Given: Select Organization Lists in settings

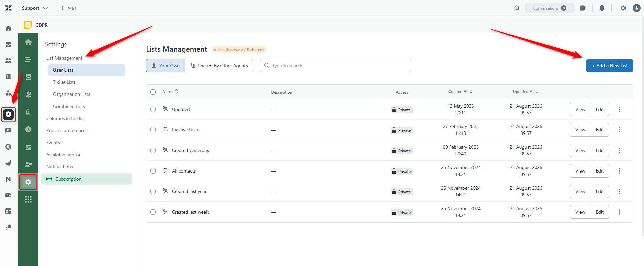Looking at the screenshot, I should click(72, 94).
